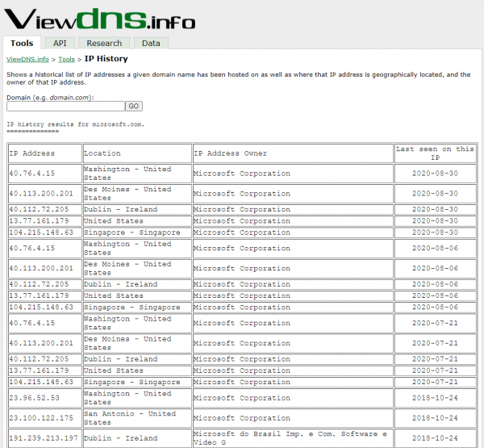This screenshot has height=448, width=484.
Task: Click the ViewDNS.info logo
Action: (x=97, y=16)
